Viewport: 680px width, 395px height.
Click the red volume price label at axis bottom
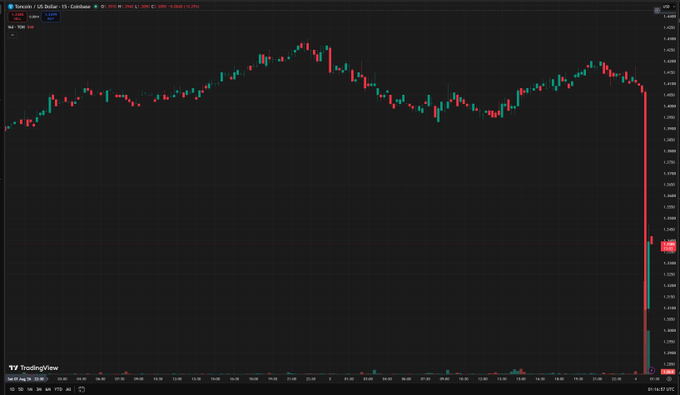click(668, 372)
